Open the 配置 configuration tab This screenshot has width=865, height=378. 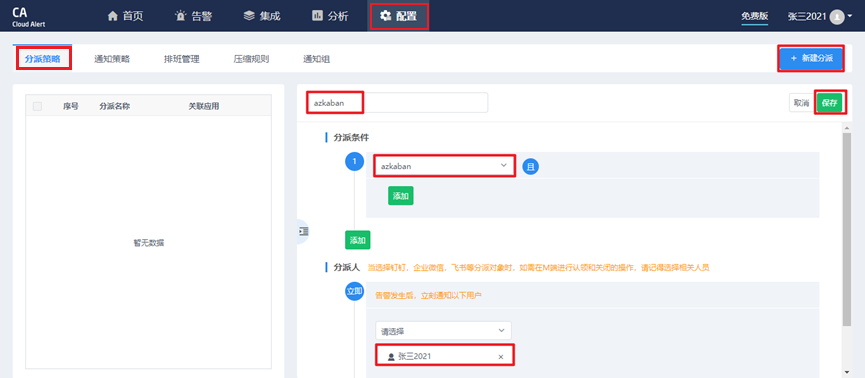[398, 16]
